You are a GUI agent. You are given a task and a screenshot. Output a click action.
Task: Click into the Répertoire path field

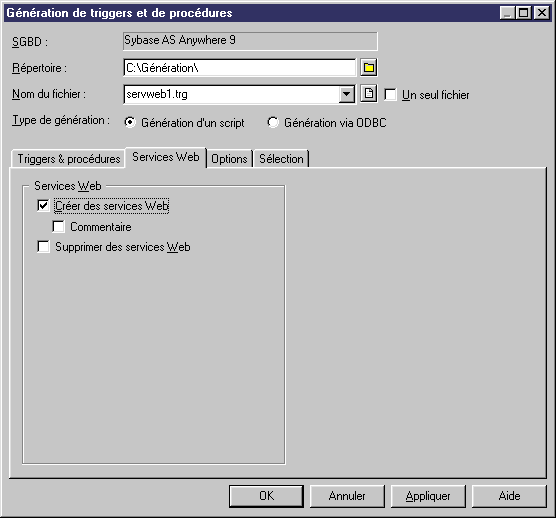pyautogui.click(x=240, y=67)
